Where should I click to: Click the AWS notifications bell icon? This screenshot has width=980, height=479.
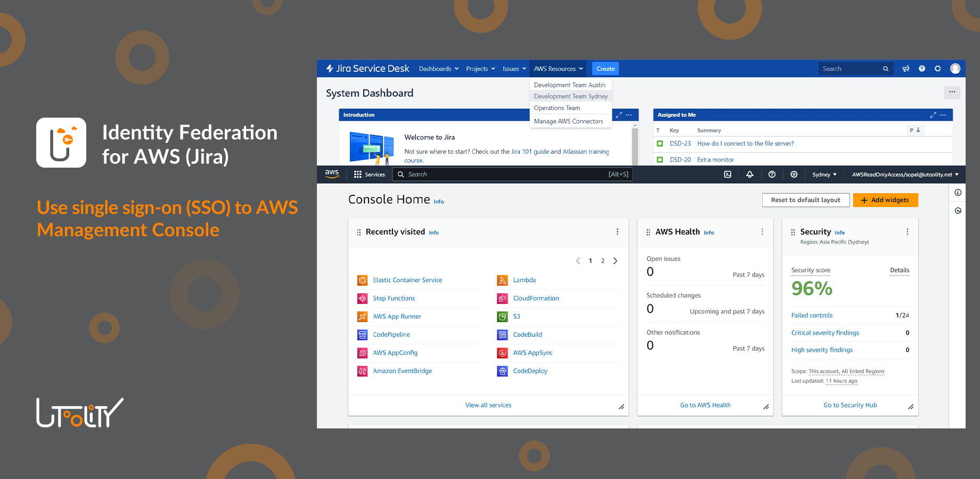750,174
